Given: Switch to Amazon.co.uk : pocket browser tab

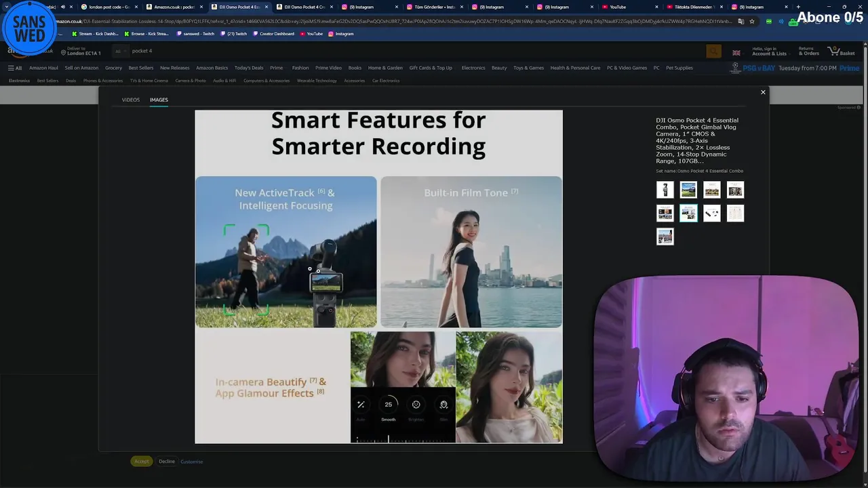Looking at the screenshot, I should point(174,7).
